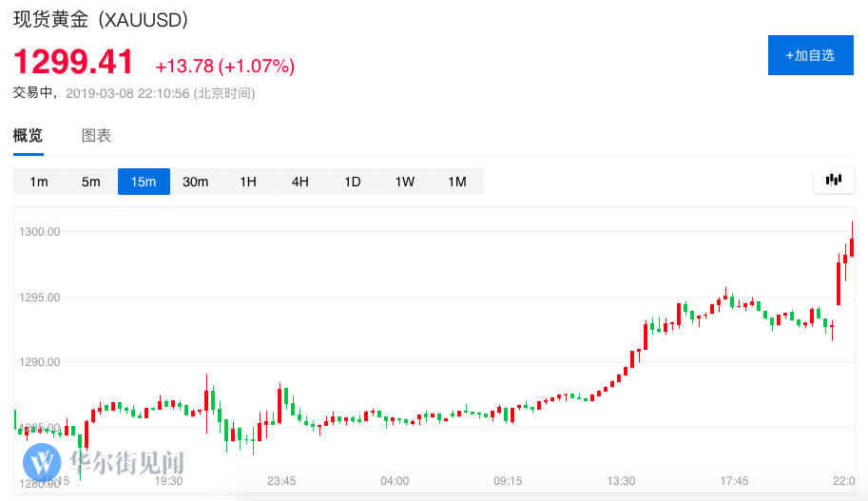Select the 5m timeframe
The image size is (868, 501).
point(91,182)
